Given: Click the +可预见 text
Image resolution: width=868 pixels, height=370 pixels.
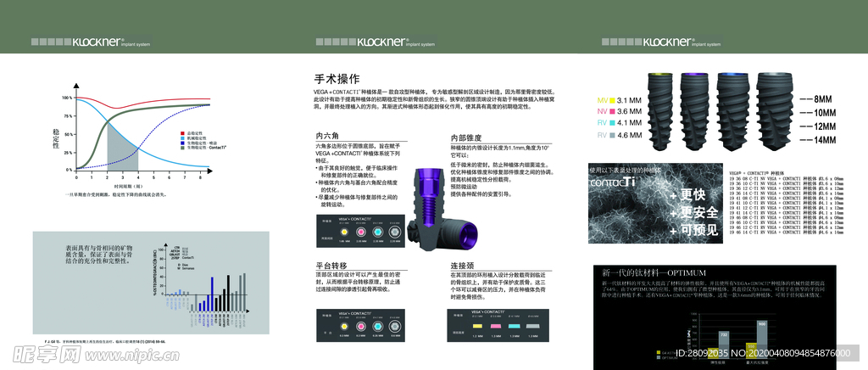Looking at the screenshot, I should [693, 229].
